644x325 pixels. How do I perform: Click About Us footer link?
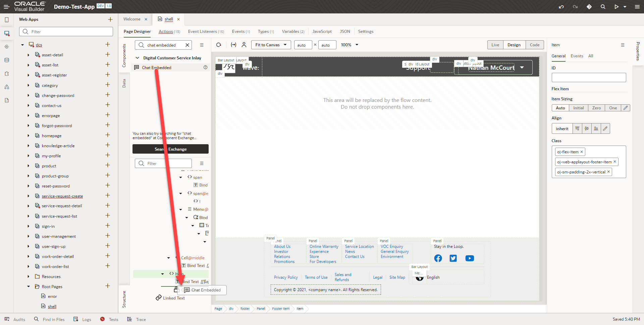[x=282, y=247]
